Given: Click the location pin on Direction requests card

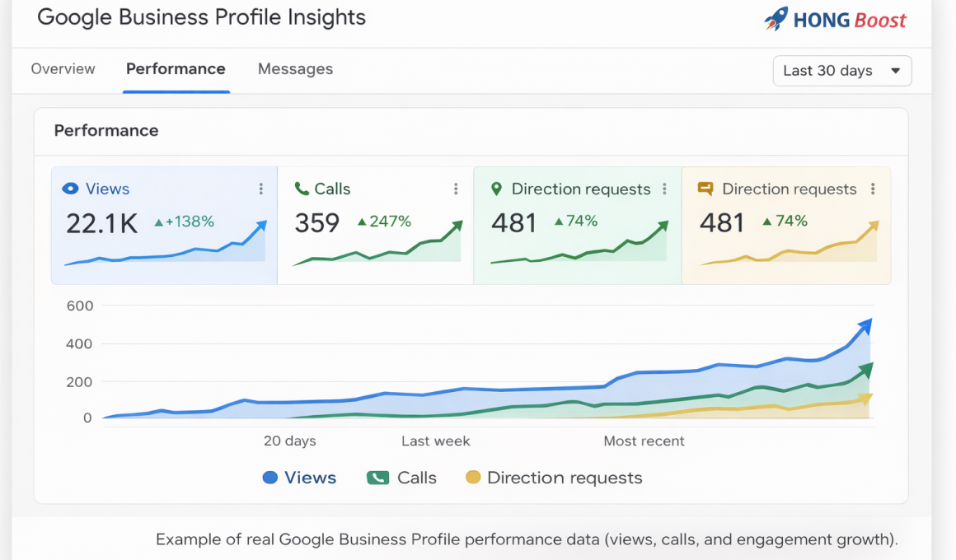Looking at the screenshot, I should point(494,189).
